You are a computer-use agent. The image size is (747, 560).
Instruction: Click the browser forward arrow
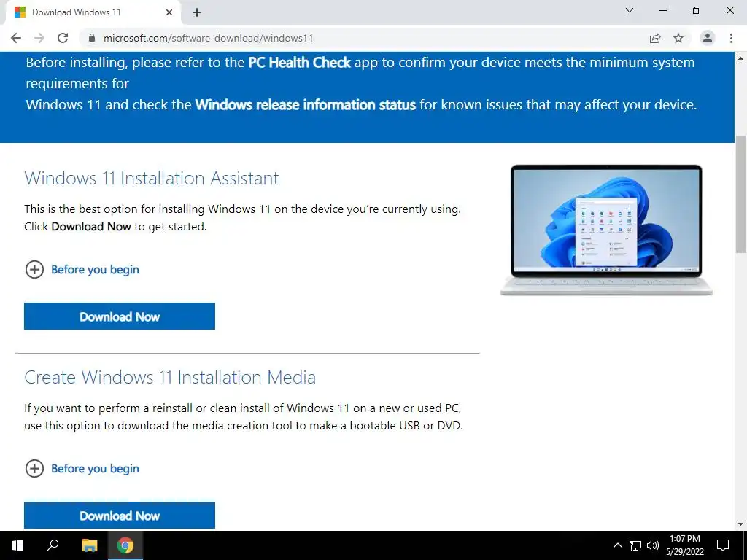click(39, 38)
